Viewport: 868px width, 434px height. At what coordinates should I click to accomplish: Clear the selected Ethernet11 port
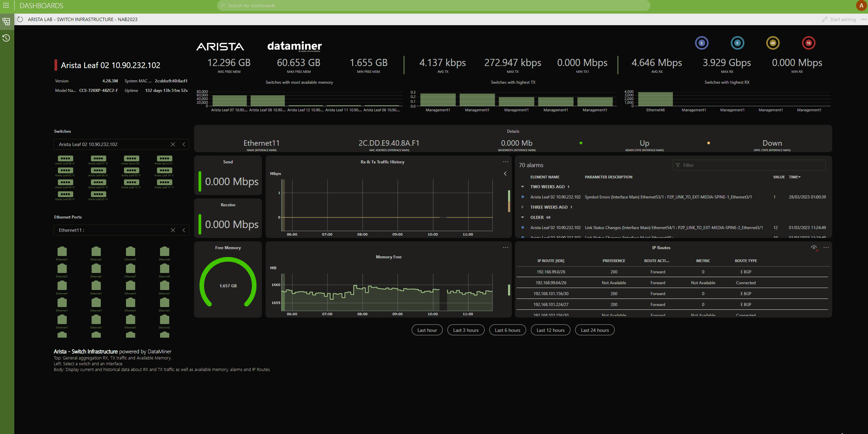[x=173, y=230]
